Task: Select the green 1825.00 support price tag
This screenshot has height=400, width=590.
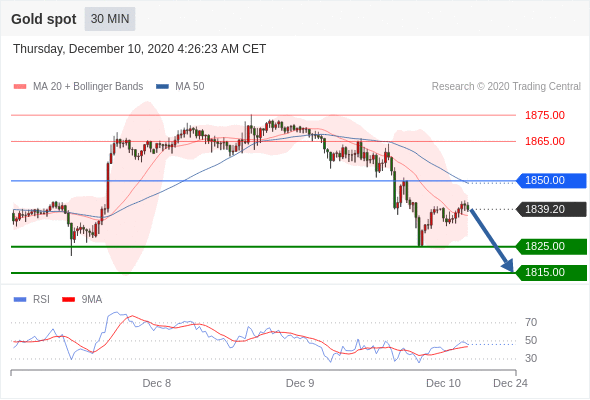Action: coord(551,246)
